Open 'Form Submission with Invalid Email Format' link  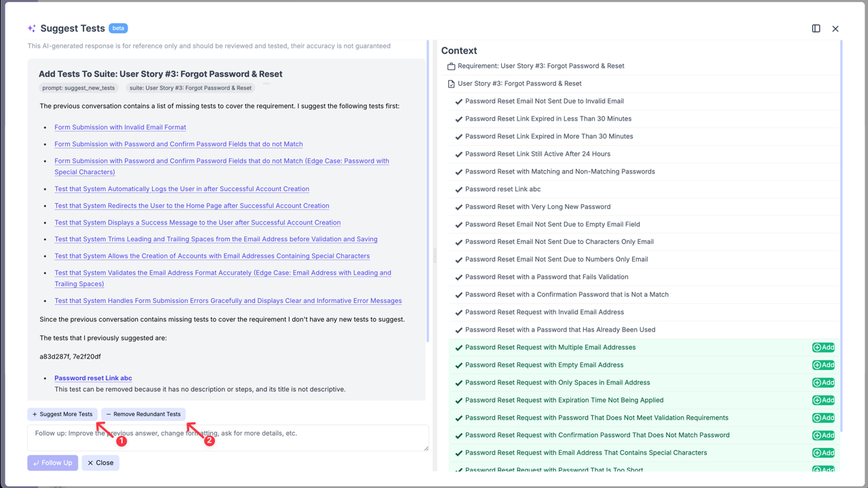click(120, 127)
